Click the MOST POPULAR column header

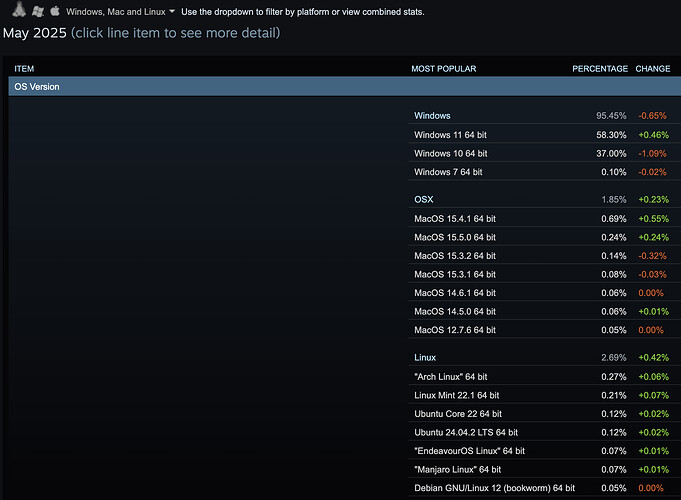tap(444, 69)
